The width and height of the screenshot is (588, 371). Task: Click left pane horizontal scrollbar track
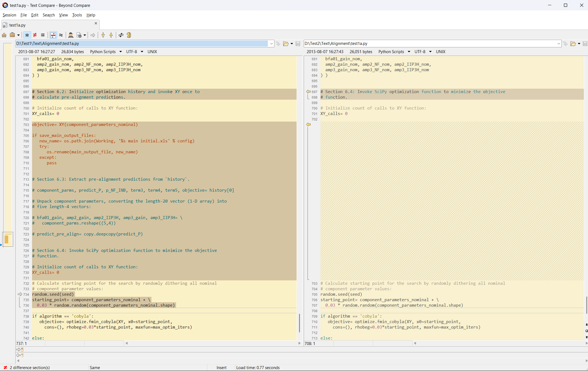pos(213,343)
